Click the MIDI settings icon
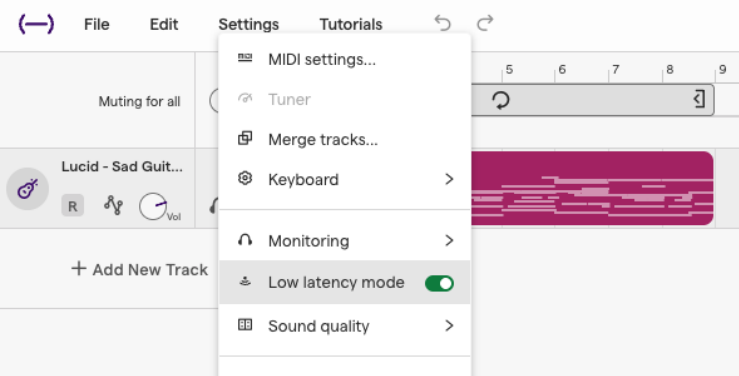Image resolution: width=739 pixels, height=376 pixels. point(245,58)
